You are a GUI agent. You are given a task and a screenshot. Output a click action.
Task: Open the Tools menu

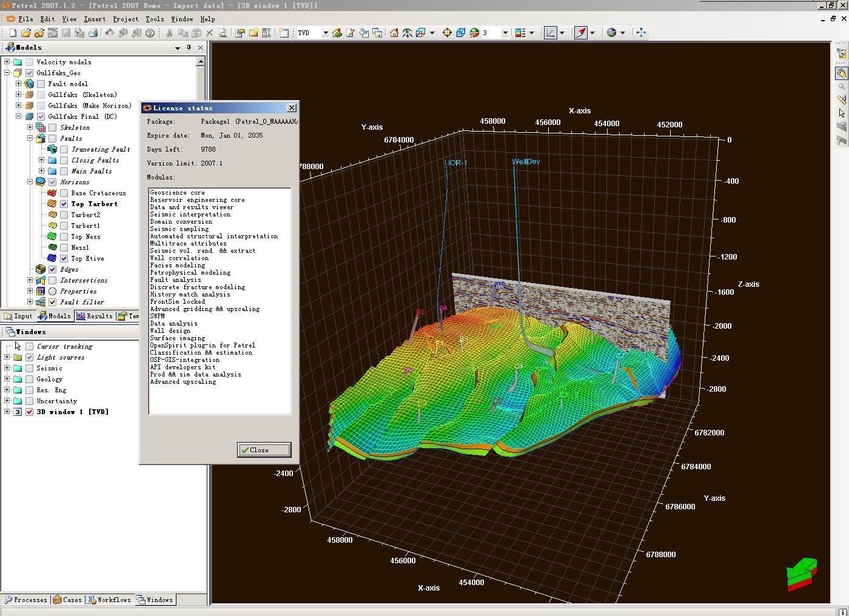coord(155,19)
